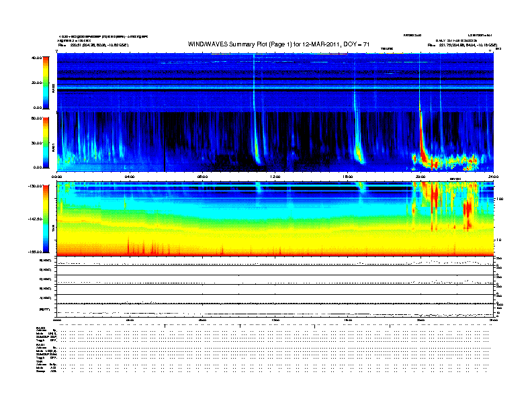Click the 04:00 tick below the RAD1 spectrogram
Screen dimensions: 532x411
[130, 177]
